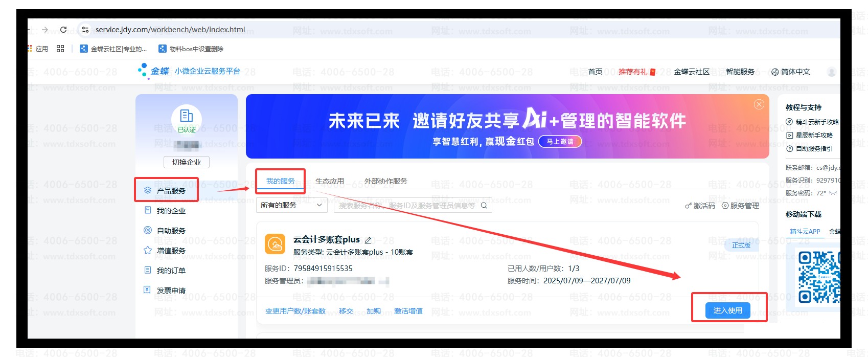Open the 变更用户数/账套数 link
The height and width of the screenshot is (357, 868).
click(x=295, y=311)
